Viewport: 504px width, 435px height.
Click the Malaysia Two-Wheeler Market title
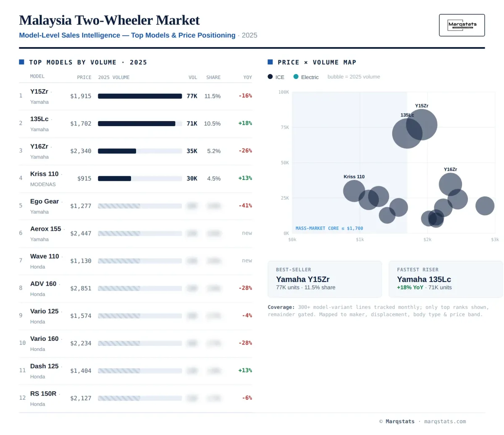tap(109, 20)
